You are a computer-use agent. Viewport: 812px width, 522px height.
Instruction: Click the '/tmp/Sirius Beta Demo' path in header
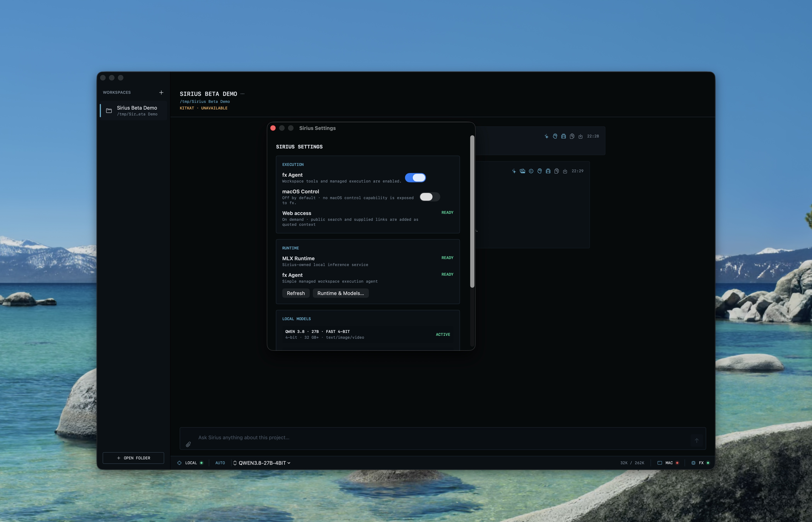tap(205, 102)
